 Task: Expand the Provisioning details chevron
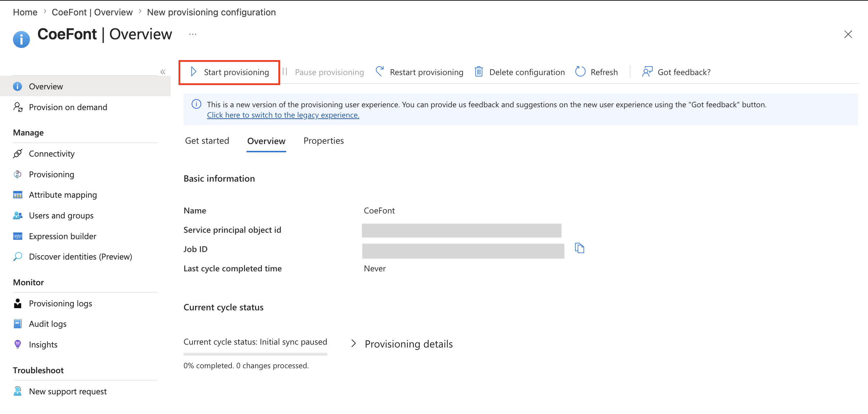(x=353, y=344)
